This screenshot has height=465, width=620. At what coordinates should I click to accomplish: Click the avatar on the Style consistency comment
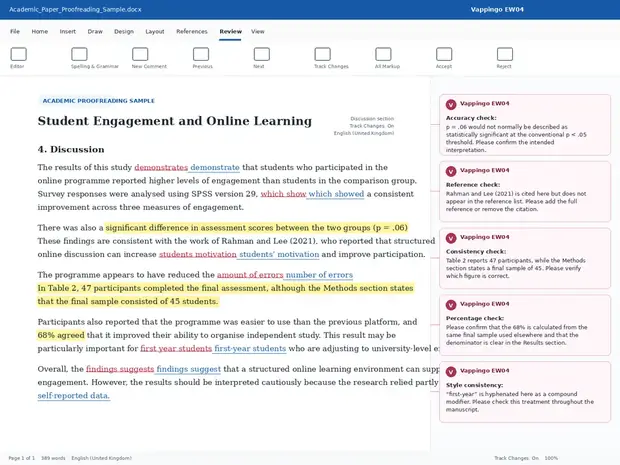451,372
